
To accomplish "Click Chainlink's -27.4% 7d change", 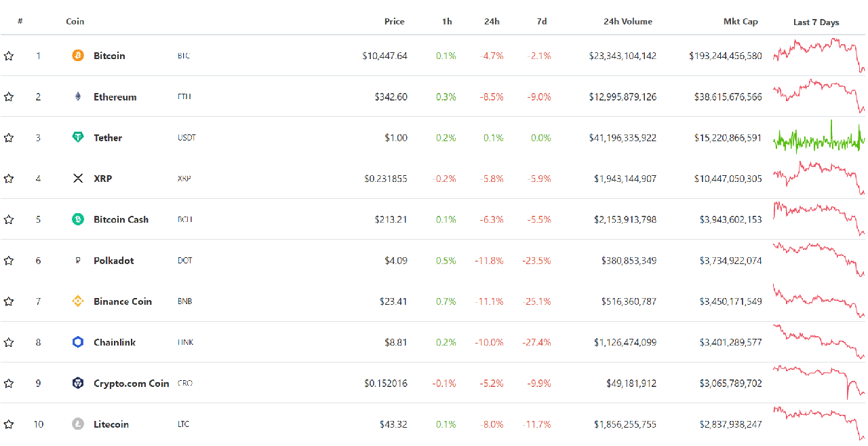I will [536, 342].
